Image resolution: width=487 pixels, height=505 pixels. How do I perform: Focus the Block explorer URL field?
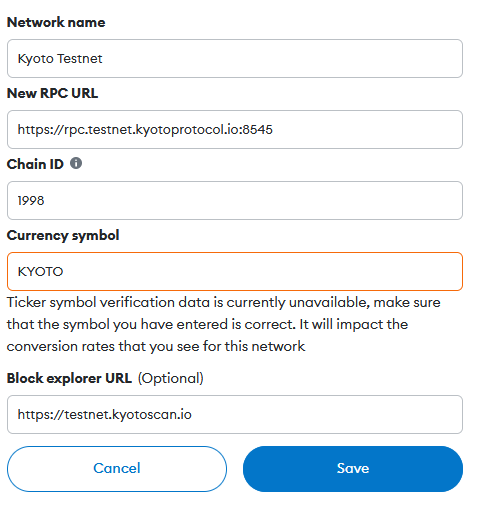pos(235,415)
